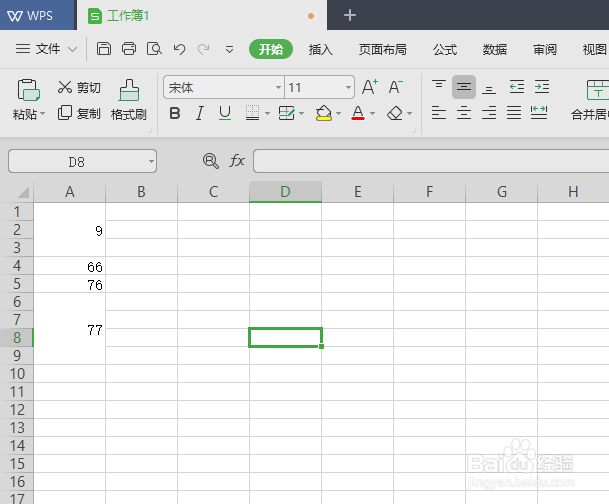The width and height of the screenshot is (609, 504).
Task: Align cell content to top
Action: tap(439, 86)
